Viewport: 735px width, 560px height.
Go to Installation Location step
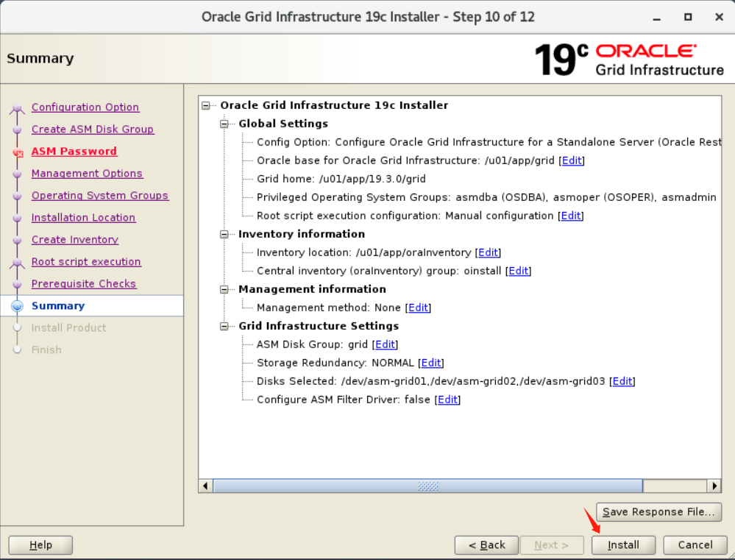(83, 218)
